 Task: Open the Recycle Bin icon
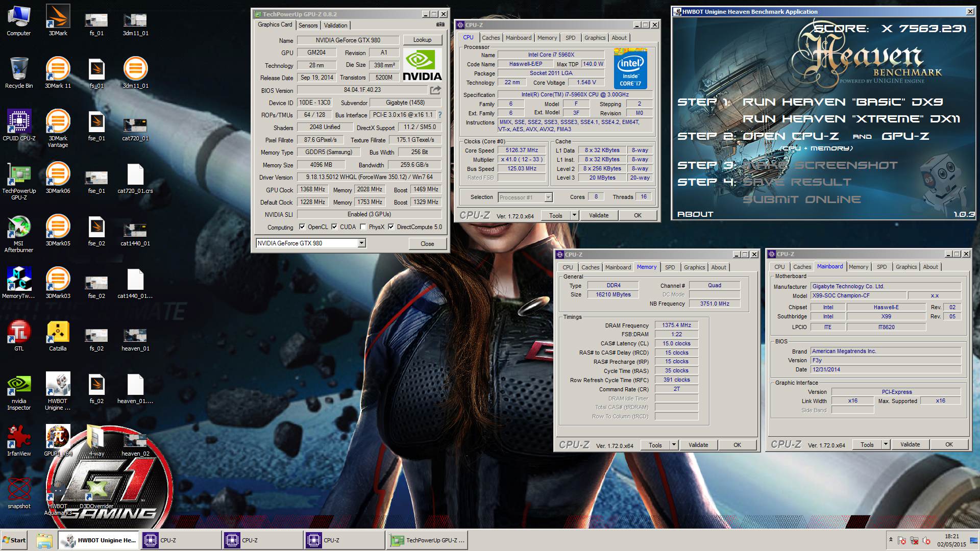point(19,73)
